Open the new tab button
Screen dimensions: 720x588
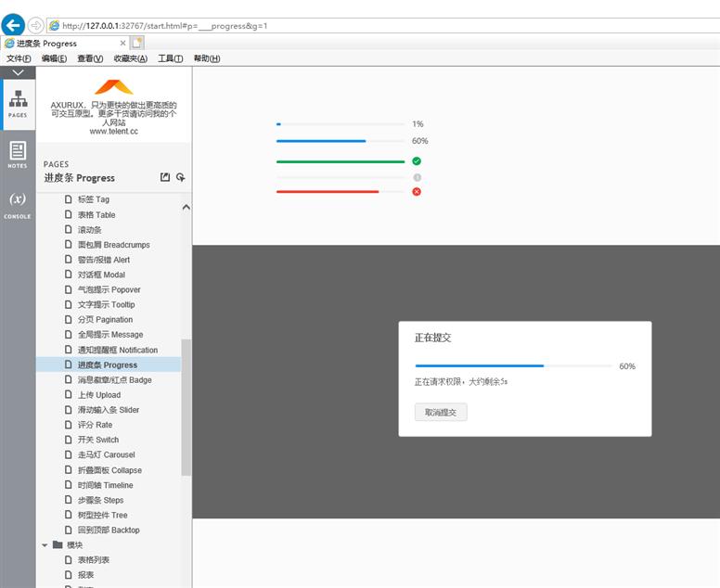[137, 43]
